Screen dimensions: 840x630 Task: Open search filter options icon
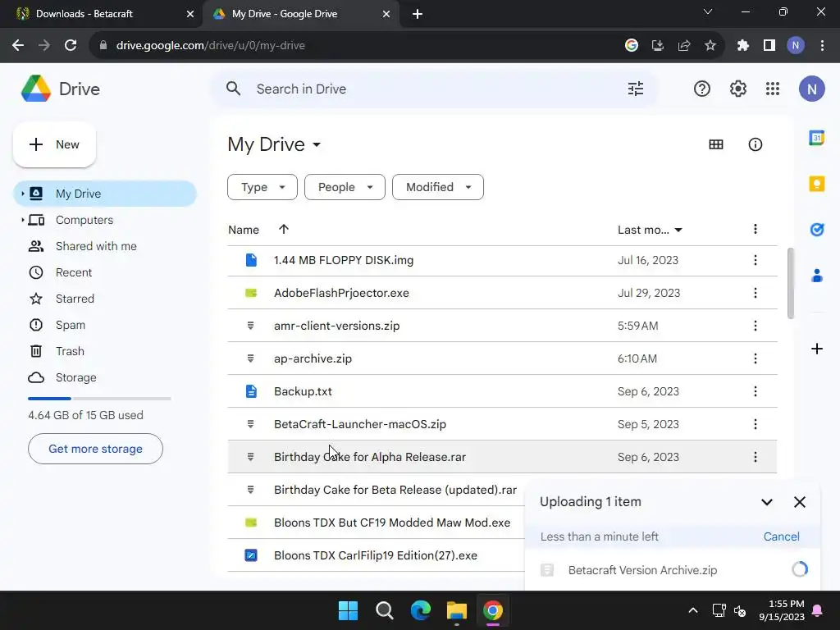click(x=636, y=89)
